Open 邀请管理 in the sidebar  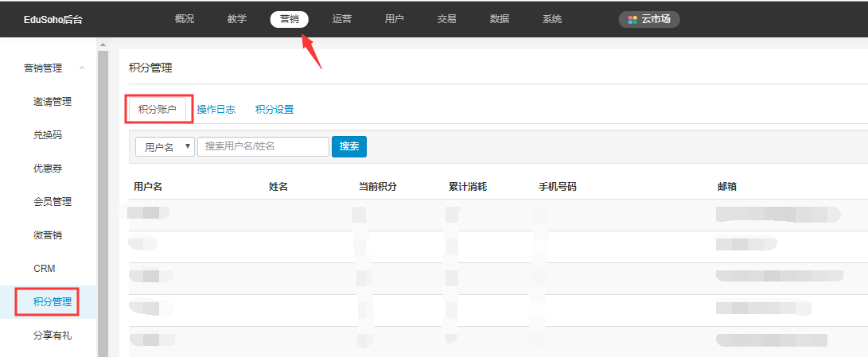click(53, 102)
